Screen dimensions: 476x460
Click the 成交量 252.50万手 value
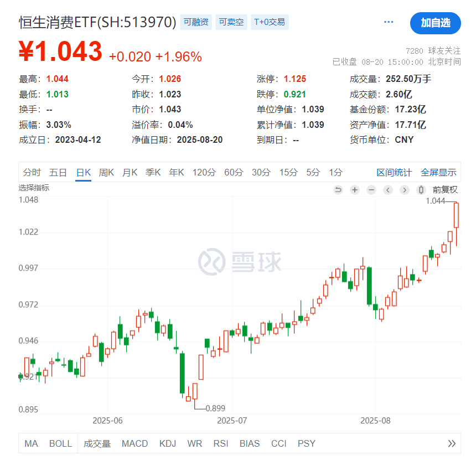pyautogui.click(x=408, y=79)
